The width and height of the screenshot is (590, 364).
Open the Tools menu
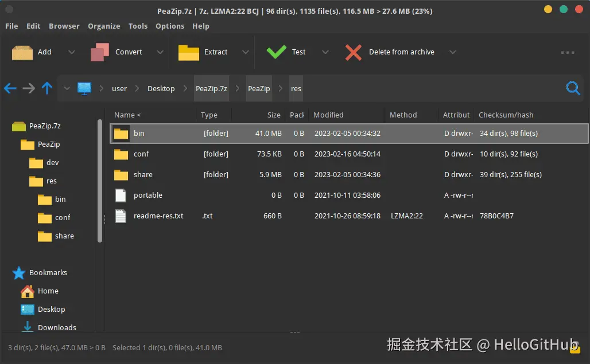138,26
